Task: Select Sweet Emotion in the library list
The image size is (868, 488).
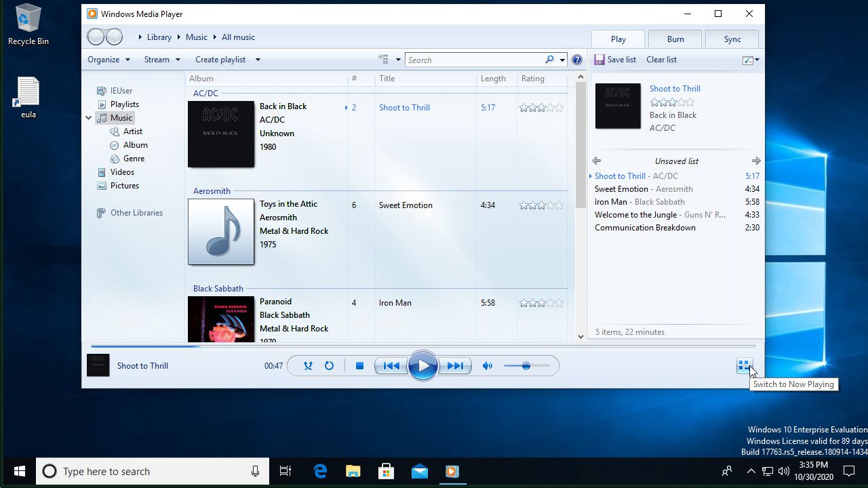Action: click(406, 205)
